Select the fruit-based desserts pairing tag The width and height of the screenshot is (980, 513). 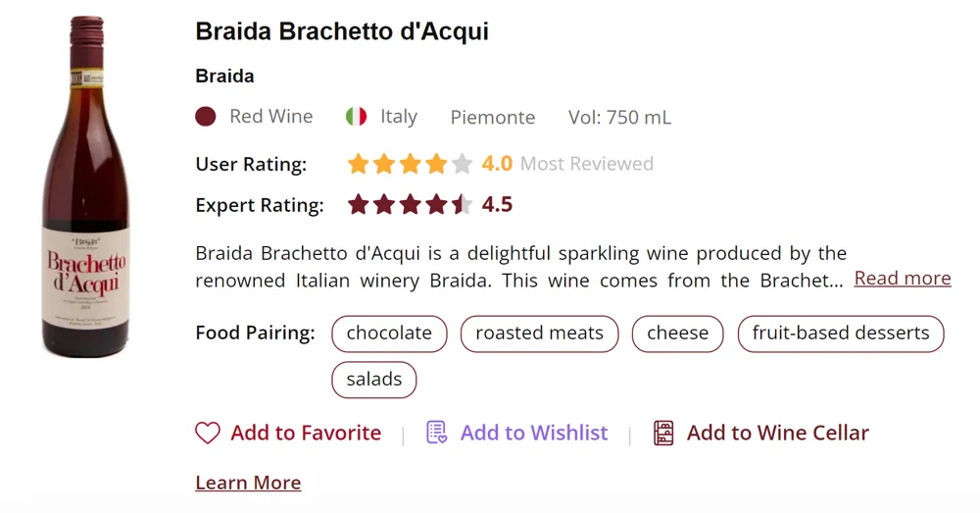pos(840,333)
